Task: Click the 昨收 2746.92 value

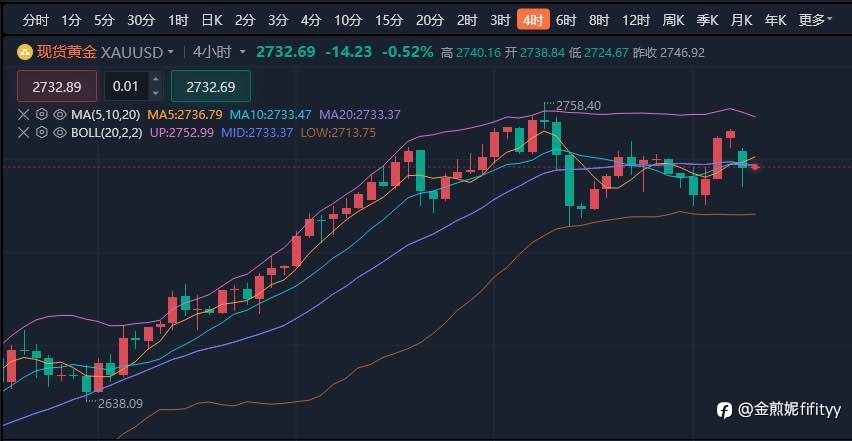Action: point(668,53)
